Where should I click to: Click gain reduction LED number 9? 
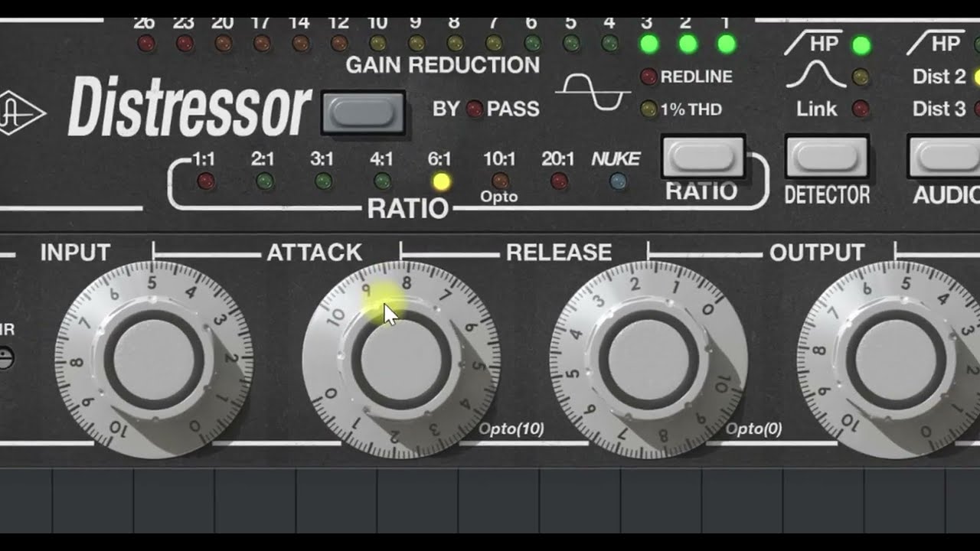point(416,44)
